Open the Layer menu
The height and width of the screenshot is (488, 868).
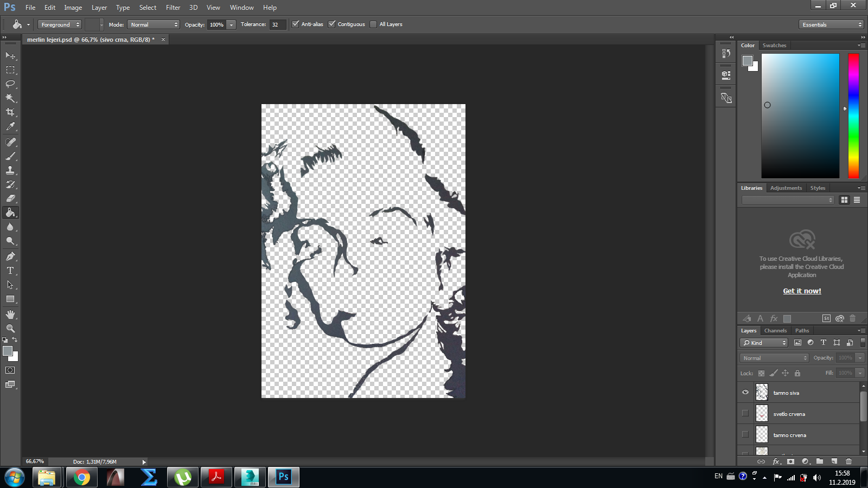tap(99, 8)
